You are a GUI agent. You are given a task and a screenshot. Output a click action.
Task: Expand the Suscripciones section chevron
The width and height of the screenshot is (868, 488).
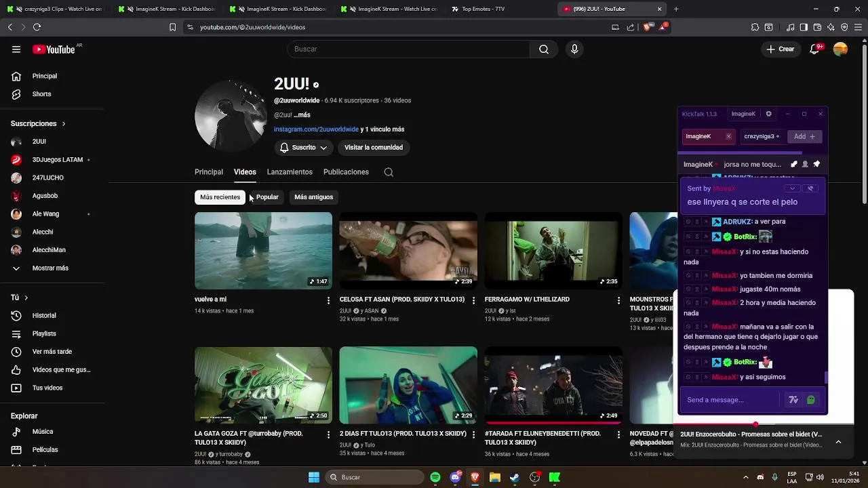click(64, 124)
